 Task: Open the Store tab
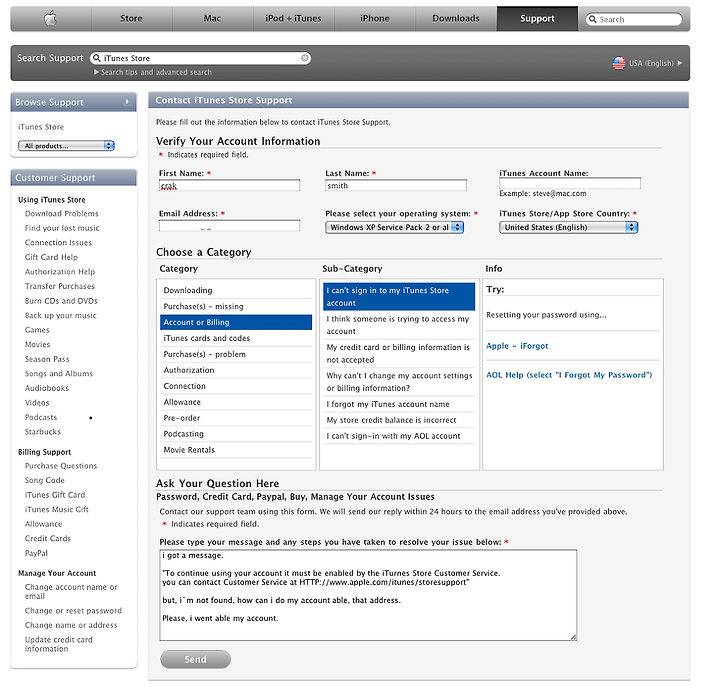point(131,19)
